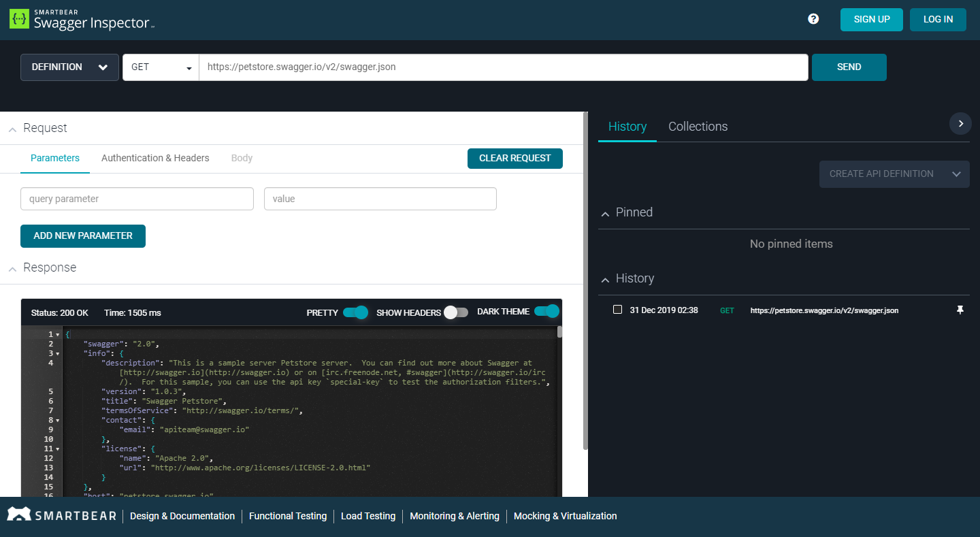
Task: Click the SIGN UP button
Action: point(872,20)
